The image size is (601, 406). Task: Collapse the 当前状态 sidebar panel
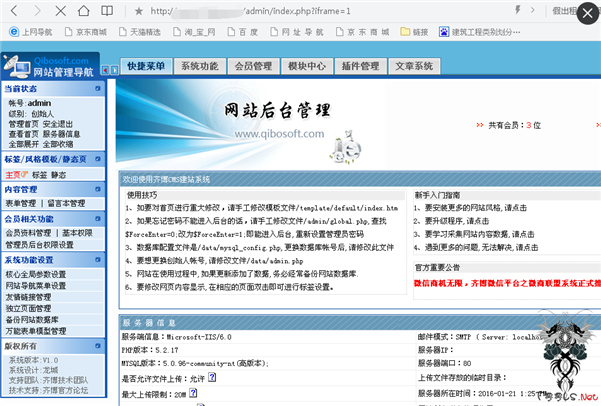[x=113, y=90]
